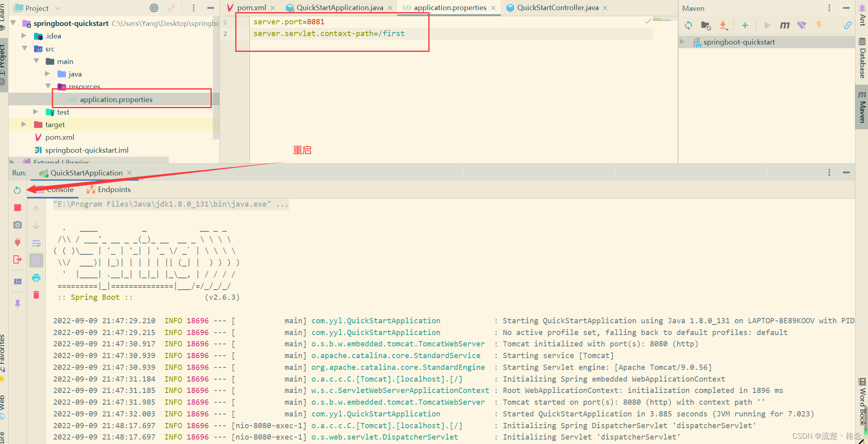Open Run panel options menu
The width and height of the screenshot is (868, 444).
(x=829, y=173)
